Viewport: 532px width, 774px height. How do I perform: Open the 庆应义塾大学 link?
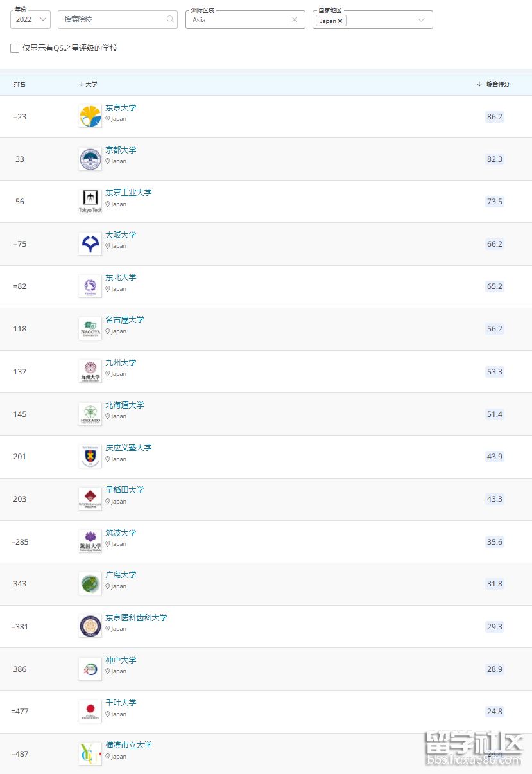[x=128, y=448]
